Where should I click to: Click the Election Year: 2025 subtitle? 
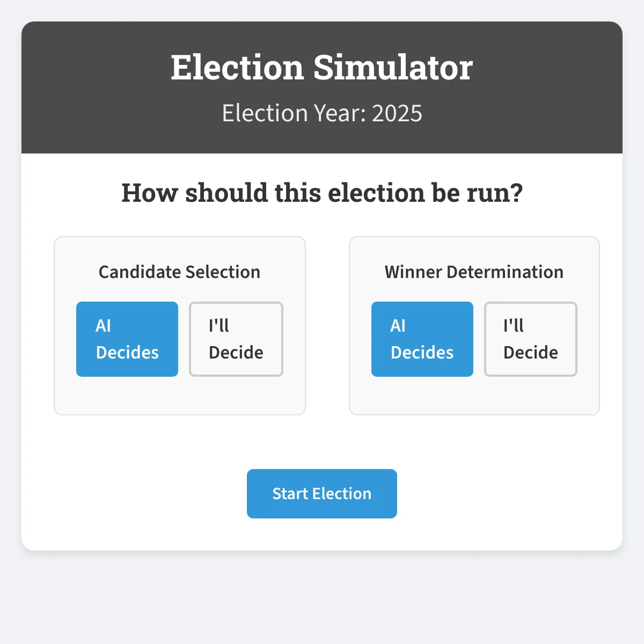click(322, 113)
